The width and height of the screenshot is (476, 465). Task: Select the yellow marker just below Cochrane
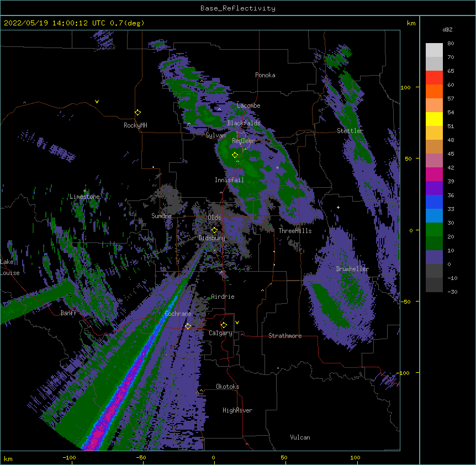coord(188,326)
